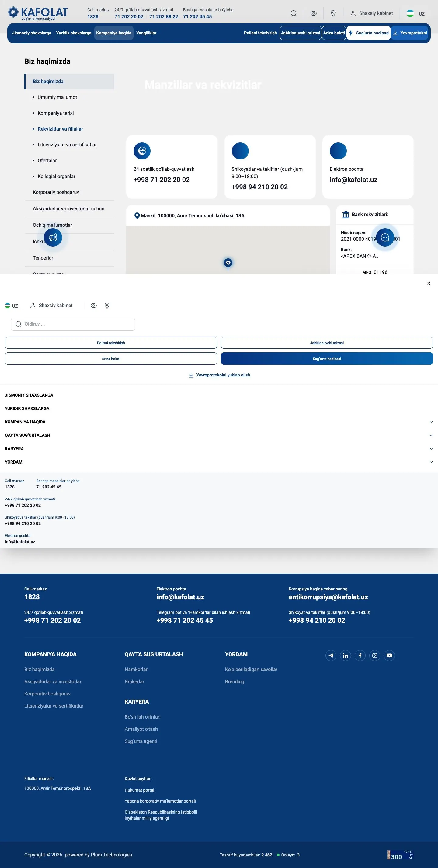Open the location pin icon in top header
This screenshot has width=438, height=868.
pyautogui.click(x=333, y=13)
